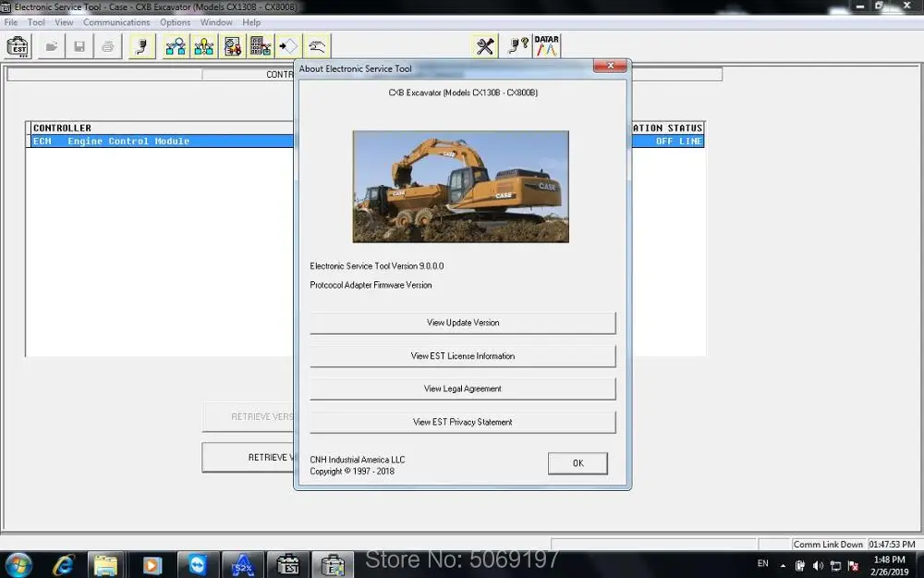Open the View menu
924x578 pixels.
coord(64,22)
